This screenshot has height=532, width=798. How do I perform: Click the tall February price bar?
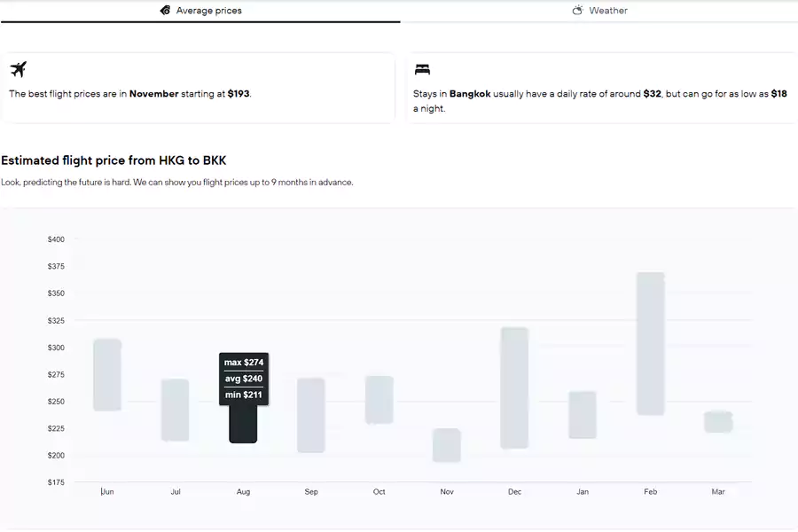point(650,343)
